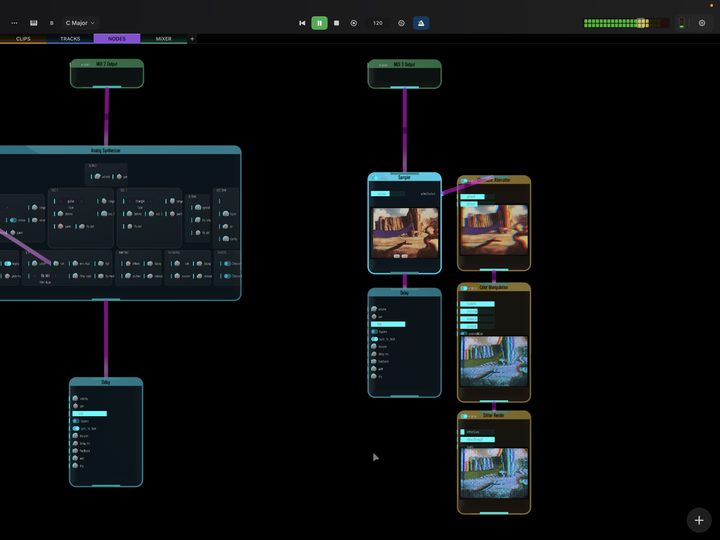Return to start with rewind button
The image size is (720, 540).
[302, 23]
